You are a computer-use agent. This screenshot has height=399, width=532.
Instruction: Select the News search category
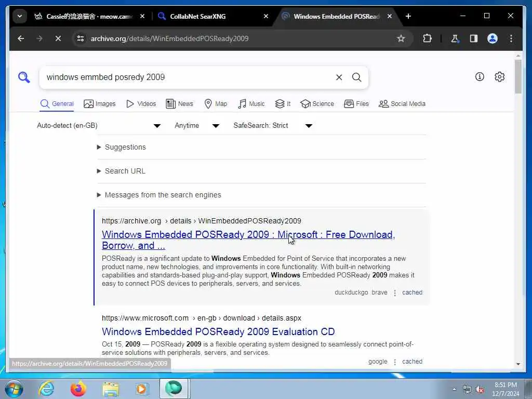pos(179,104)
